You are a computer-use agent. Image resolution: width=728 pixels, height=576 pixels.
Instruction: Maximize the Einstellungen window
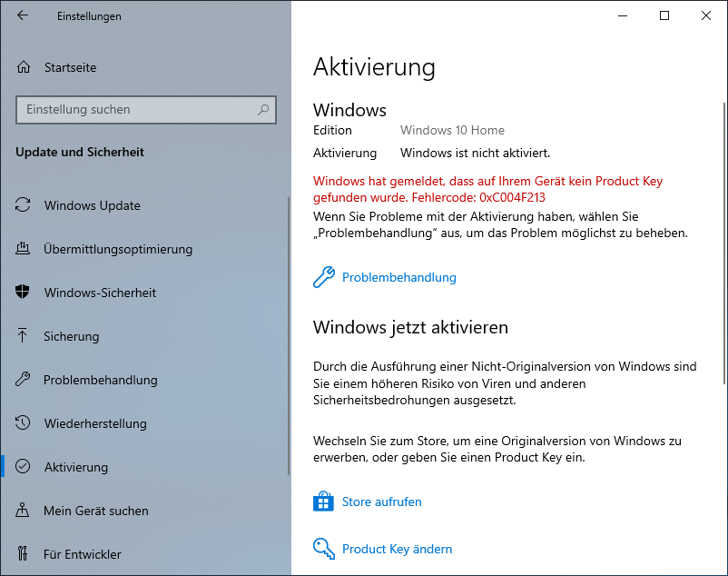tap(664, 15)
